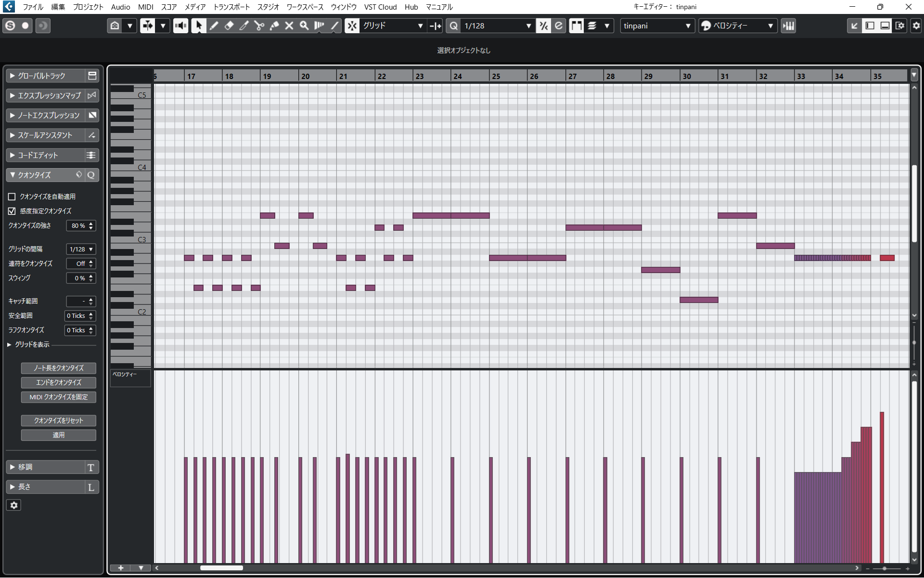Open the snap type グリッド dropdown

coord(393,26)
